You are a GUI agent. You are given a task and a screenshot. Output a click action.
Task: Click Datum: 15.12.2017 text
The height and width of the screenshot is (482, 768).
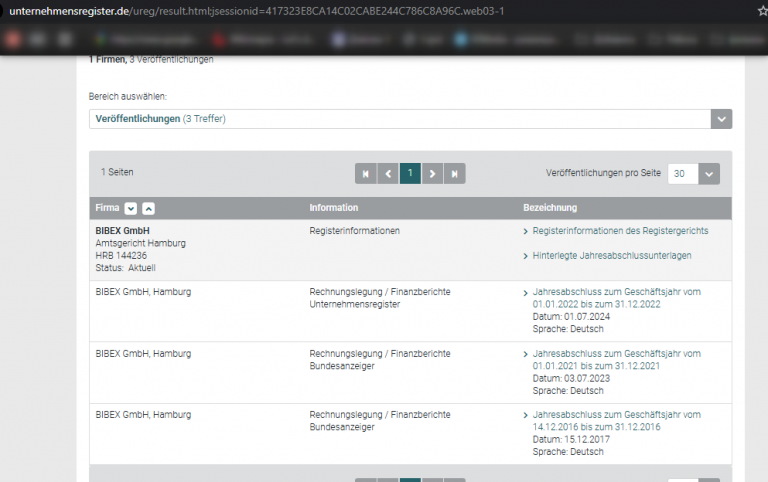pyautogui.click(x=571, y=439)
